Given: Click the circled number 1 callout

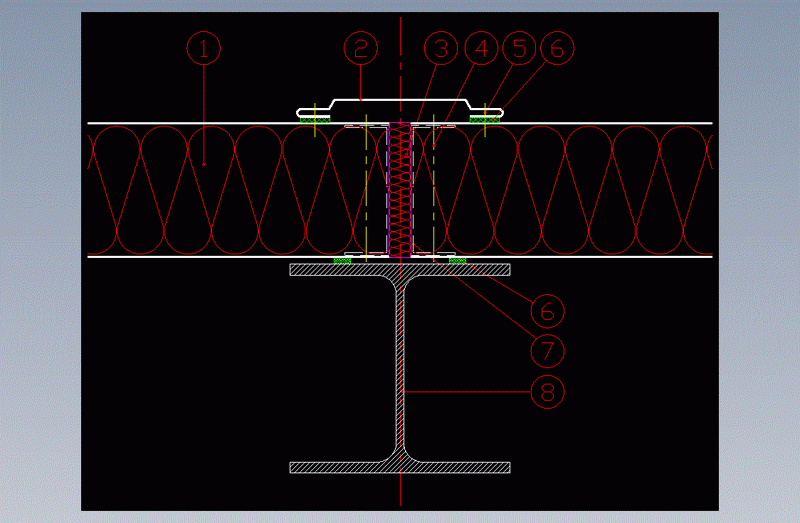Looking at the screenshot, I should 203,47.
